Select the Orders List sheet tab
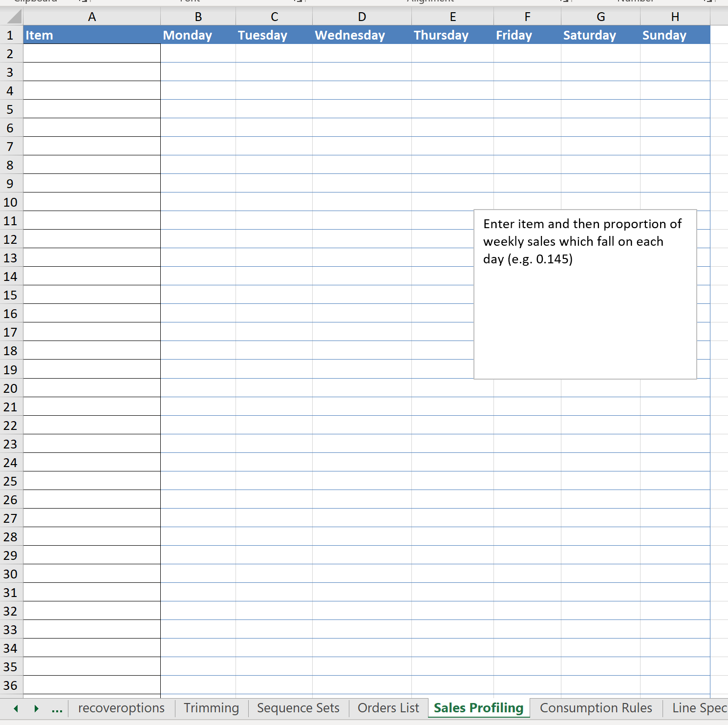The height and width of the screenshot is (725, 728). (x=388, y=708)
